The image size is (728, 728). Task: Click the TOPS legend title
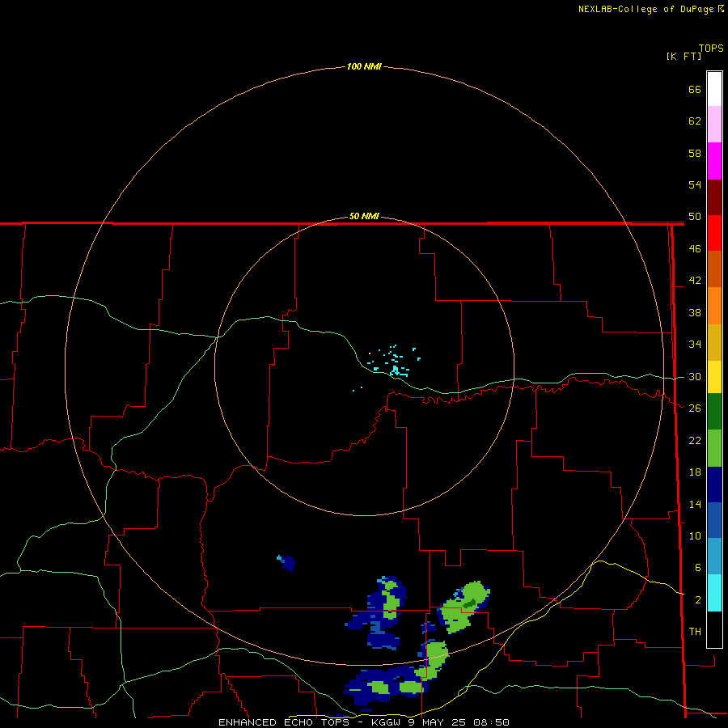(x=711, y=49)
